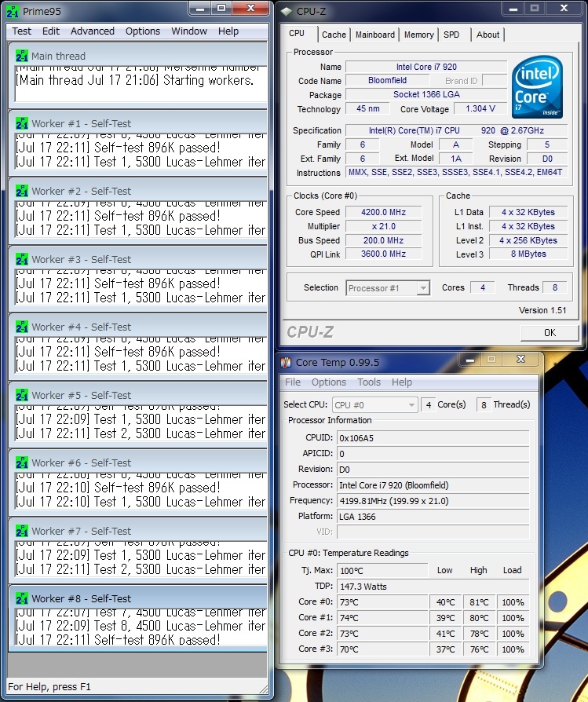Viewport: 588px width, 702px height.
Task: Close the Prime95 window
Action: (x=251, y=8)
